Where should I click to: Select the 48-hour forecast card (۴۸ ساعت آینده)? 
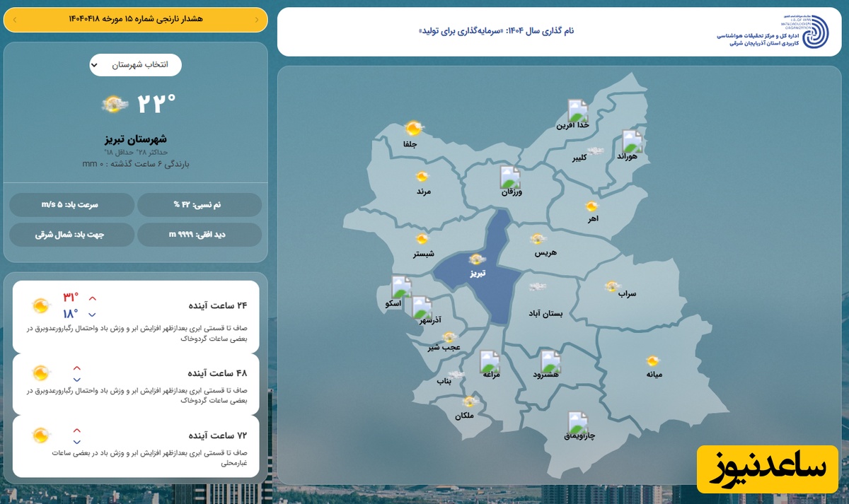click(x=136, y=384)
